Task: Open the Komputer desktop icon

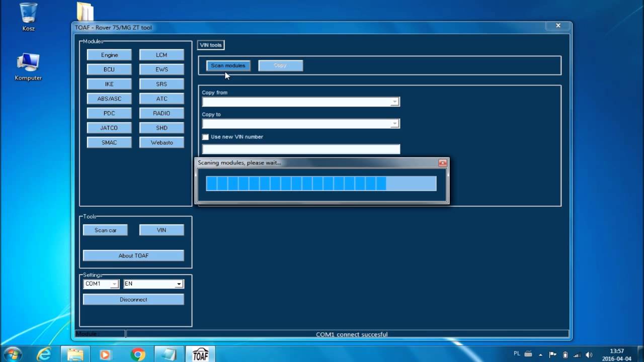Action: click(x=28, y=66)
